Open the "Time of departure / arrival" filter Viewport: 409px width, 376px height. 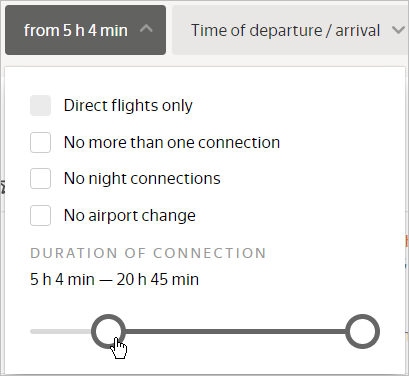click(290, 30)
